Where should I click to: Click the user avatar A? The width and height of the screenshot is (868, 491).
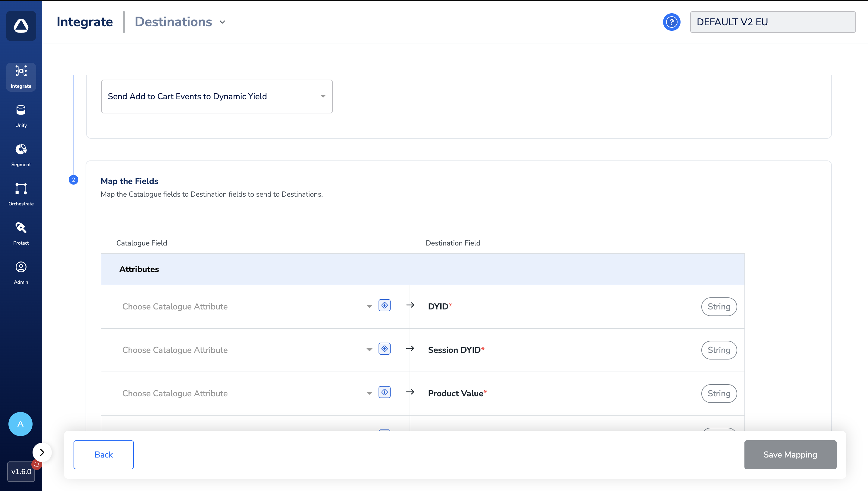pyautogui.click(x=20, y=424)
